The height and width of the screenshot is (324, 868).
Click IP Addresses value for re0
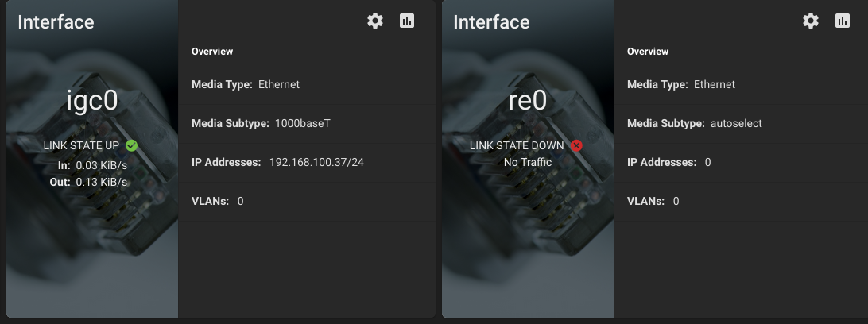point(707,162)
